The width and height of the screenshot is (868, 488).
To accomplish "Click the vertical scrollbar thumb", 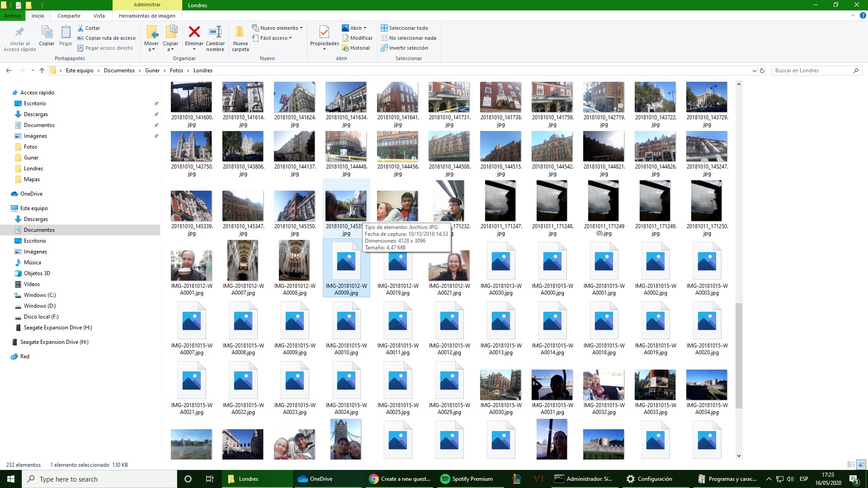I will 739,356.
